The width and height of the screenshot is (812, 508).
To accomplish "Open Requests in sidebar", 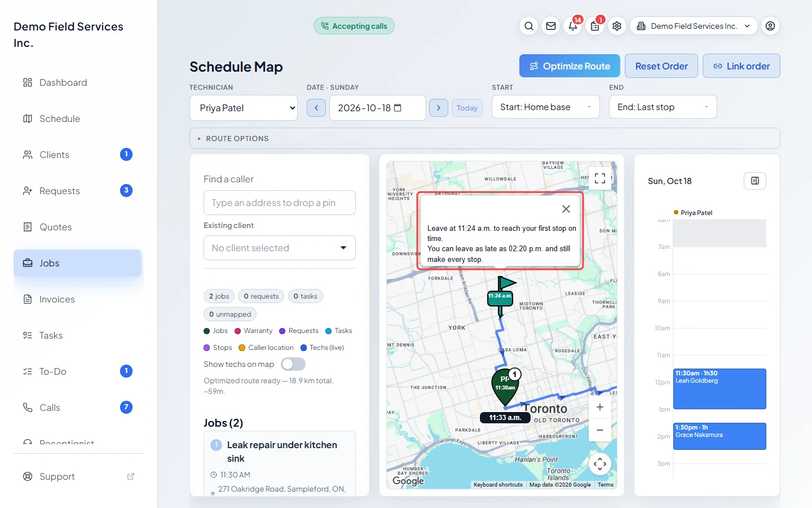I will [x=77, y=191].
